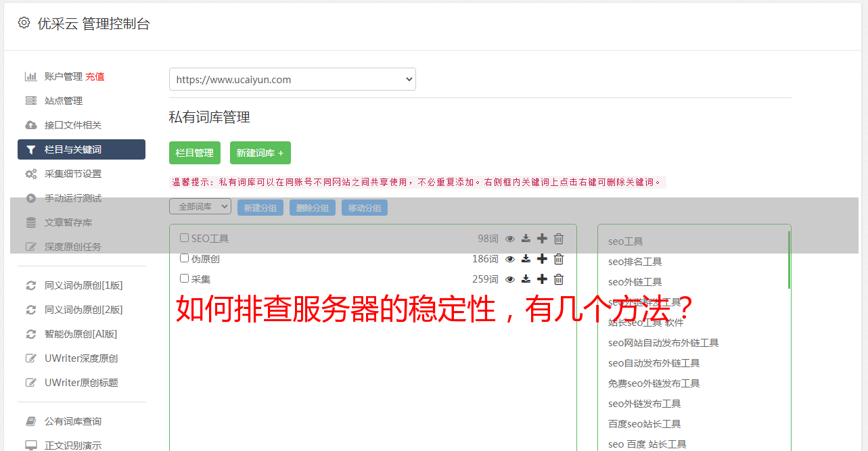The image size is (868, 451).
Task: Select keyword seo外链发布工具
Action: (x=644, y=404)
